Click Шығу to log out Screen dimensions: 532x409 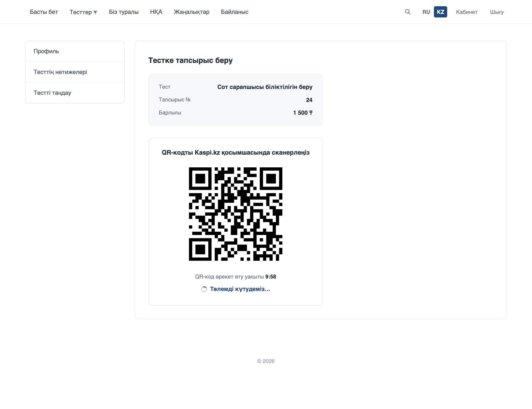497,12
